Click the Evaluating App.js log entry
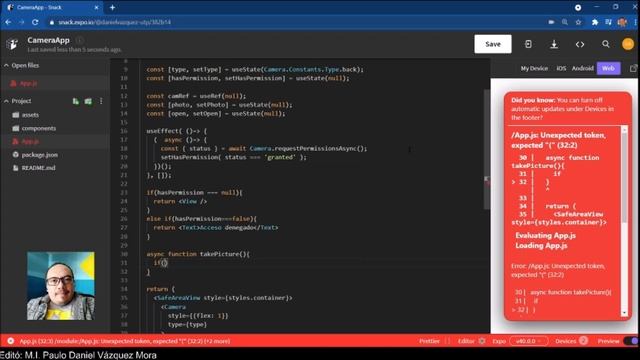This screenshot has width=640, height=360. (545, 236)
